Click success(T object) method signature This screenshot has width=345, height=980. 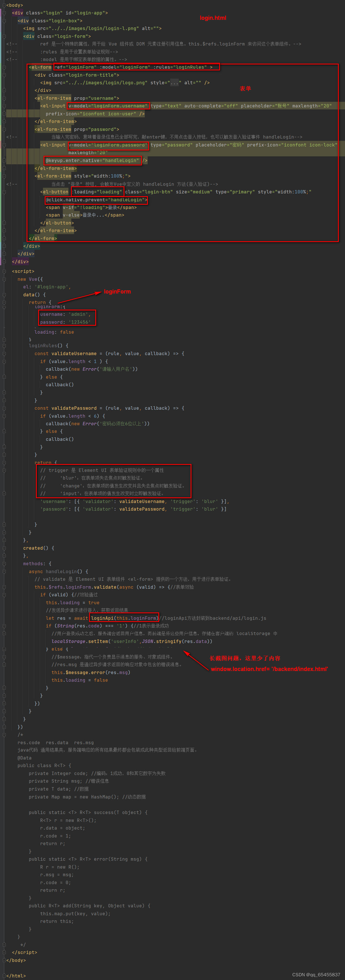pyautogui.click(x=88, y=812)
